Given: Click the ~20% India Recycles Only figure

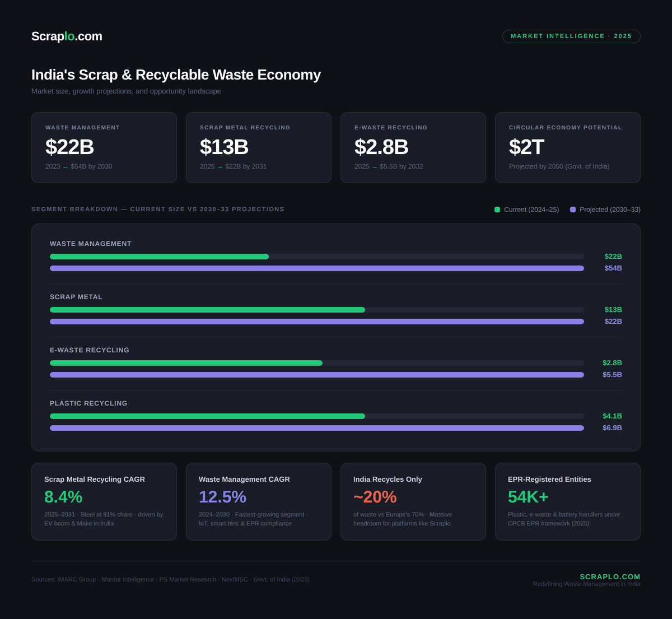Looking at the screenshot, I should 375,497.
